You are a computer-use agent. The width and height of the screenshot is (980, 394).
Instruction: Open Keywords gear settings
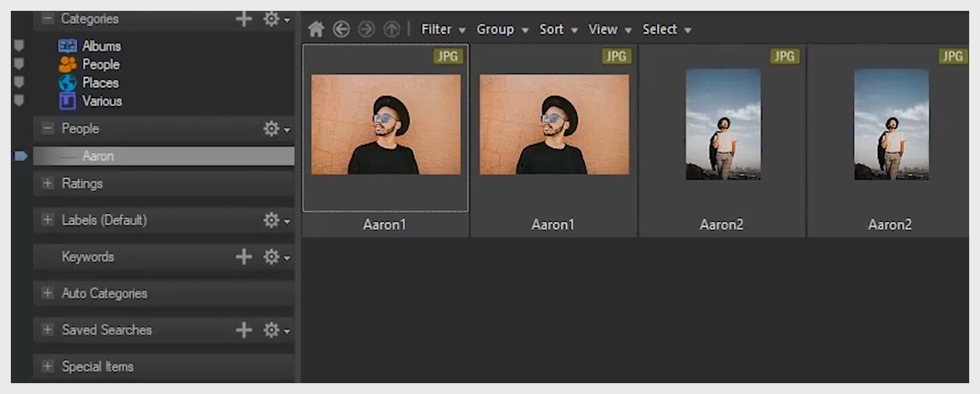click(x=277, y=257)
